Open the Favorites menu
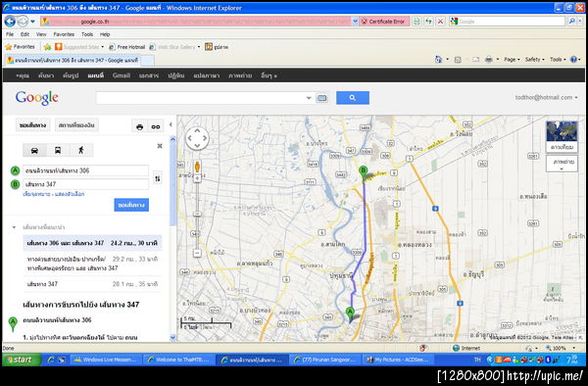Screen dimensions: 588x386 point(64,34)
